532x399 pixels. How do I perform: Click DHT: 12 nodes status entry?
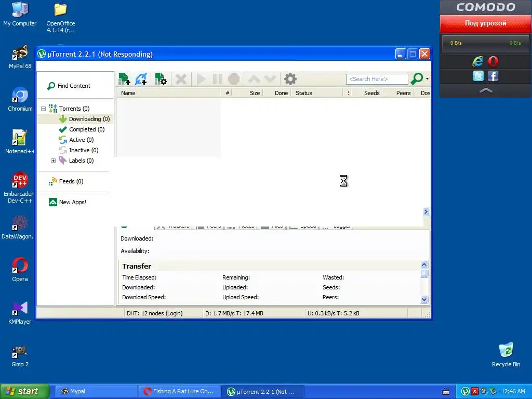155,313
